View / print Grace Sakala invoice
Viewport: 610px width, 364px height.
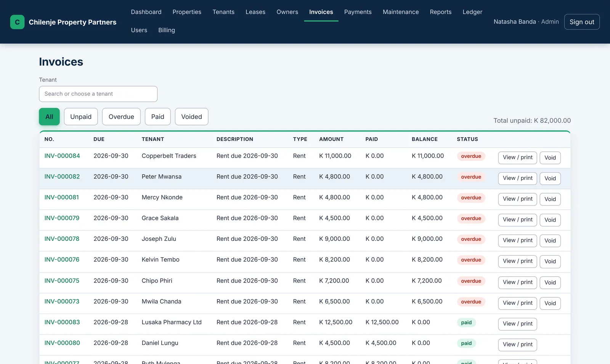click(517, 220)
